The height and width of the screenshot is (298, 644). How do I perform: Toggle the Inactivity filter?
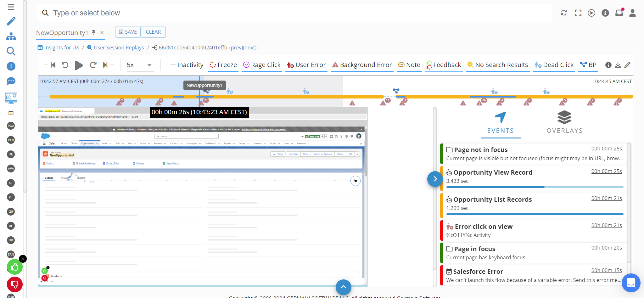coord(187,65)
